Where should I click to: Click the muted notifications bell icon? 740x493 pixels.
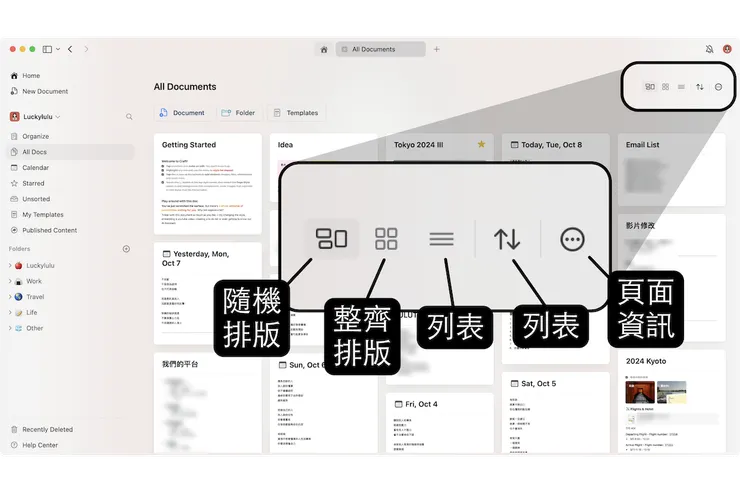(x=709, y=49)
